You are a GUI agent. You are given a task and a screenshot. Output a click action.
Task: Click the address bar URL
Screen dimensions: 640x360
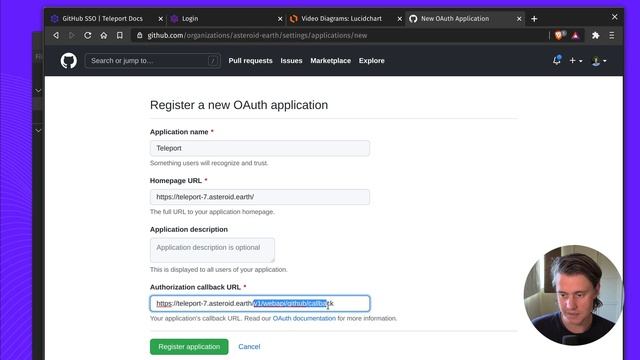pos(257,36)
